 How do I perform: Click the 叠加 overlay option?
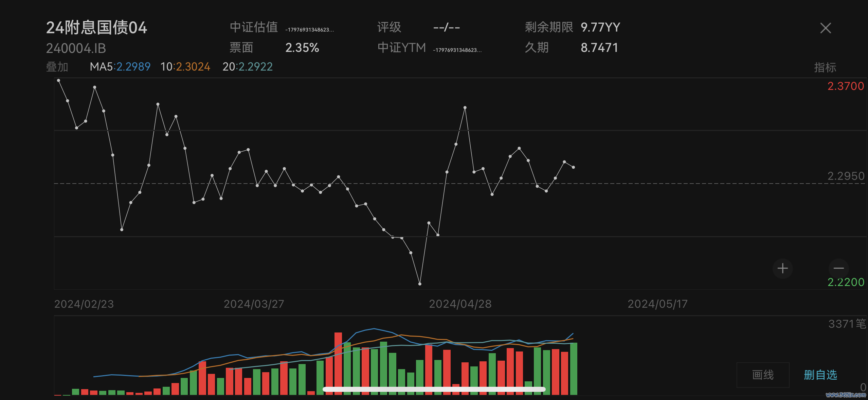click(x=57, y=67)
